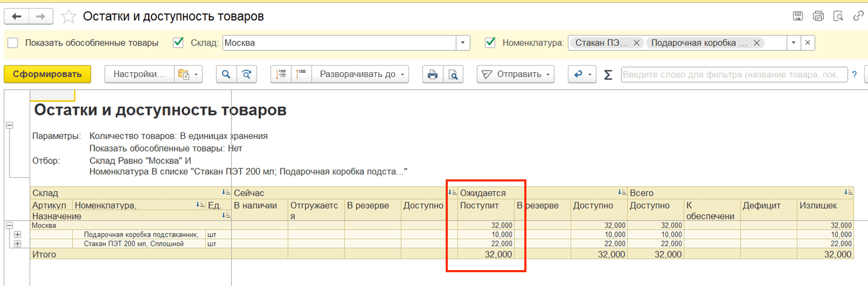Image resolution: width=868 pixels, height=286 pixels.
Task: Click the printer icon in report toolbar
Action: pos(432,74)
